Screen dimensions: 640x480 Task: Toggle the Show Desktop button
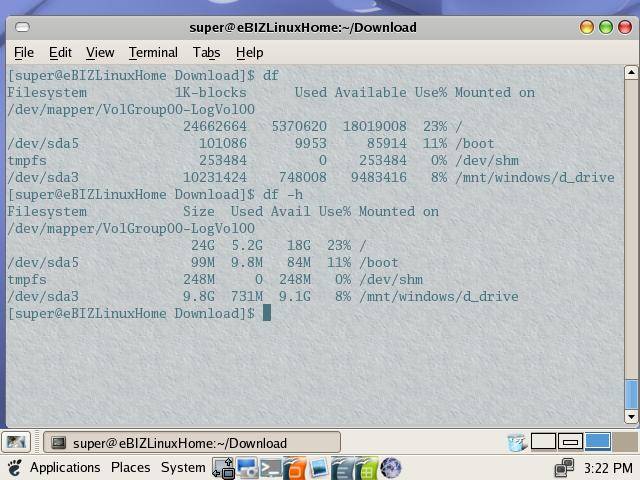click(x=14, y=442)
